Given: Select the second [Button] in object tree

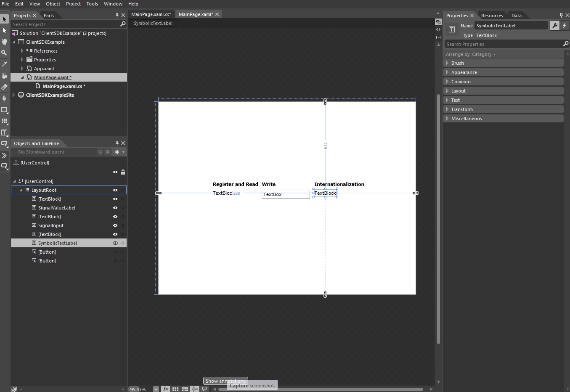Looking at the screenshot, I should 47,261.
